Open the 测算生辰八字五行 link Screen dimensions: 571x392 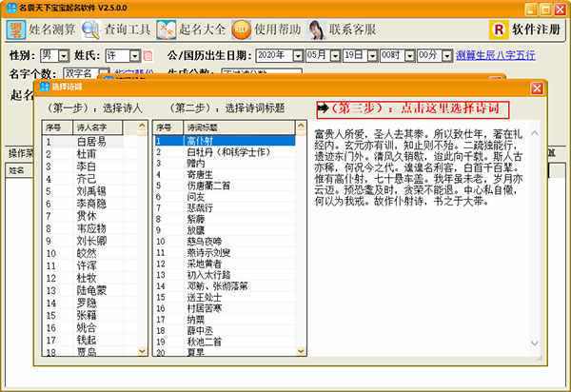point(496,55)
